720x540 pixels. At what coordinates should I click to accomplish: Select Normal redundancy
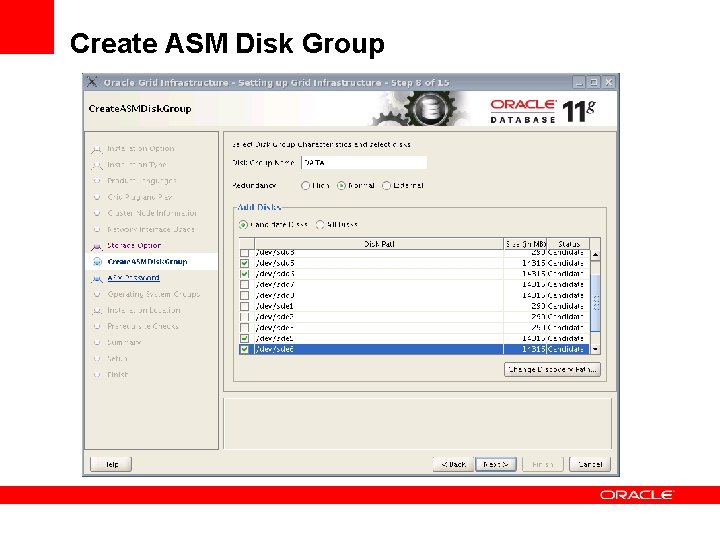click(x=341, y=186)
